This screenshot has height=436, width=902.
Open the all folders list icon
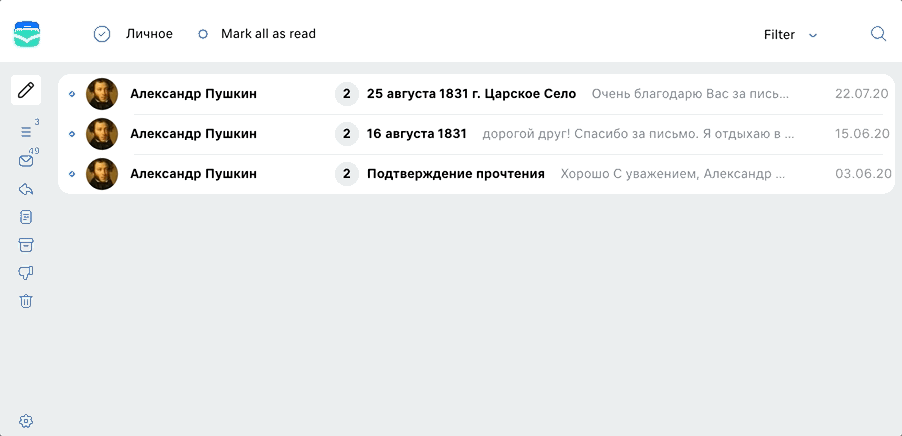pos(26,132)
